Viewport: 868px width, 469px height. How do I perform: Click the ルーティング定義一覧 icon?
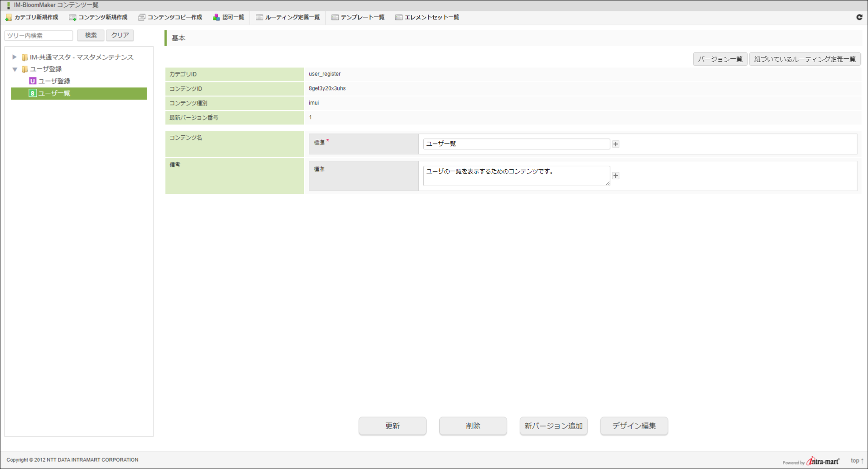(259, 18)
